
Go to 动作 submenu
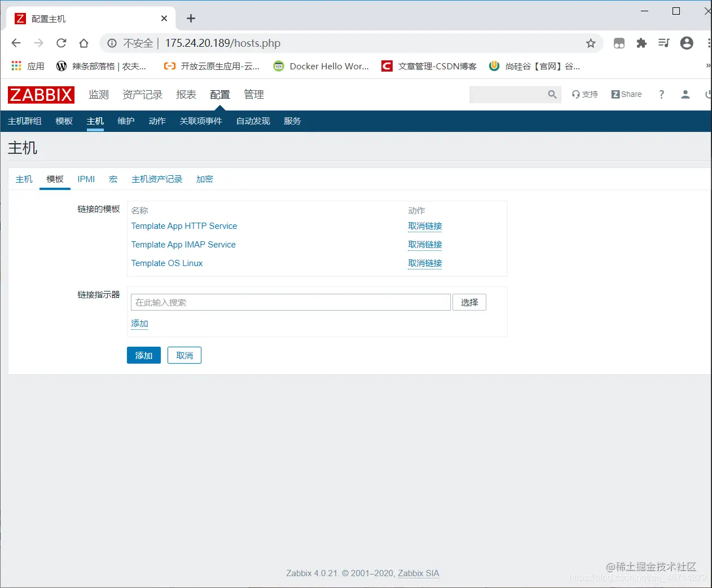157,121
